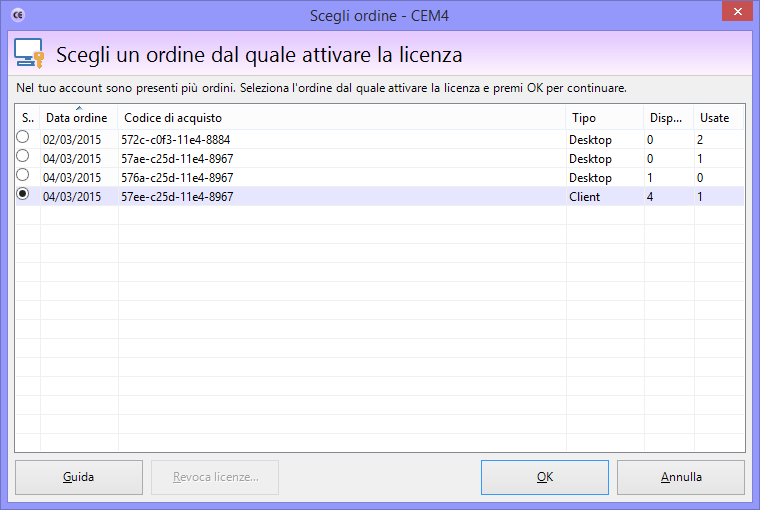Sort by the Usate column header

pos(719,118)
